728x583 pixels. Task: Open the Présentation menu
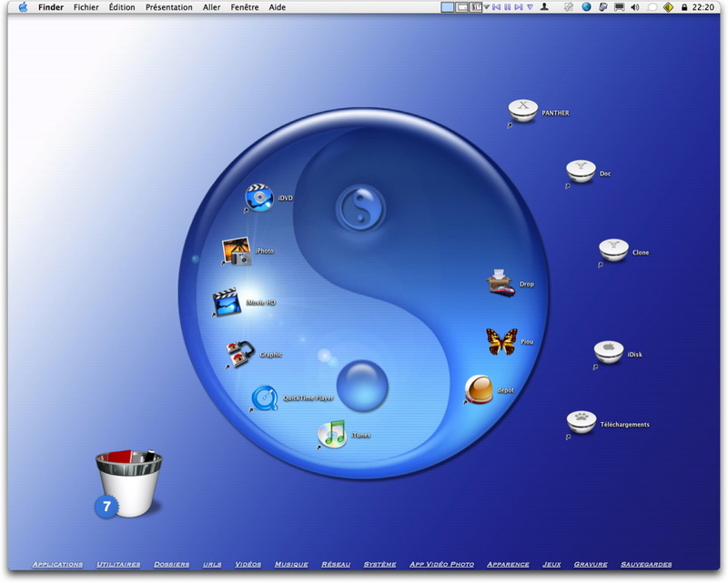(x=169, y=7)
